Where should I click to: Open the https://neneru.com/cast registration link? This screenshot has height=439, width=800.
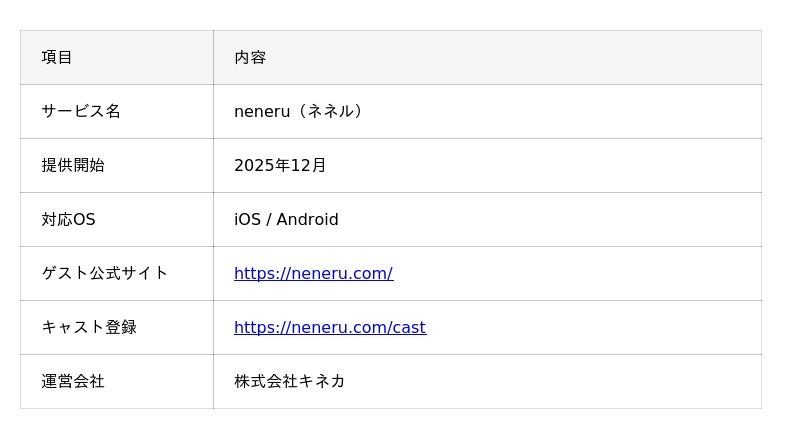click(x=330, y=327)
